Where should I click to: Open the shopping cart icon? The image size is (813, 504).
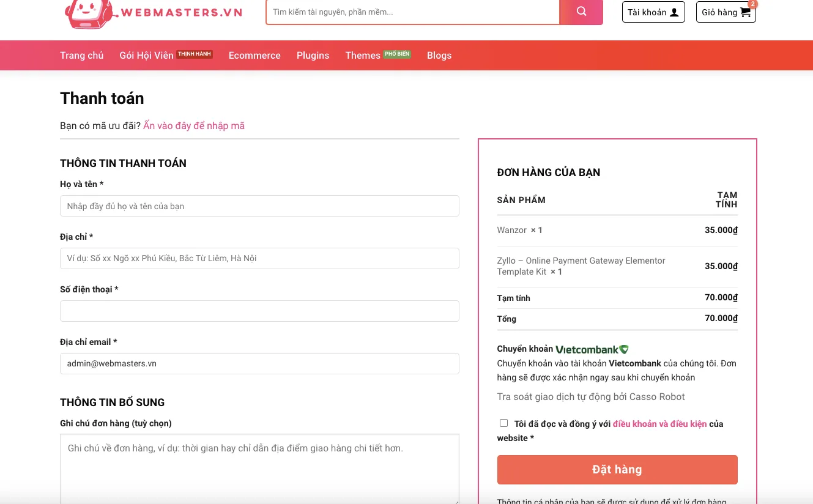[x=745, y=12]
